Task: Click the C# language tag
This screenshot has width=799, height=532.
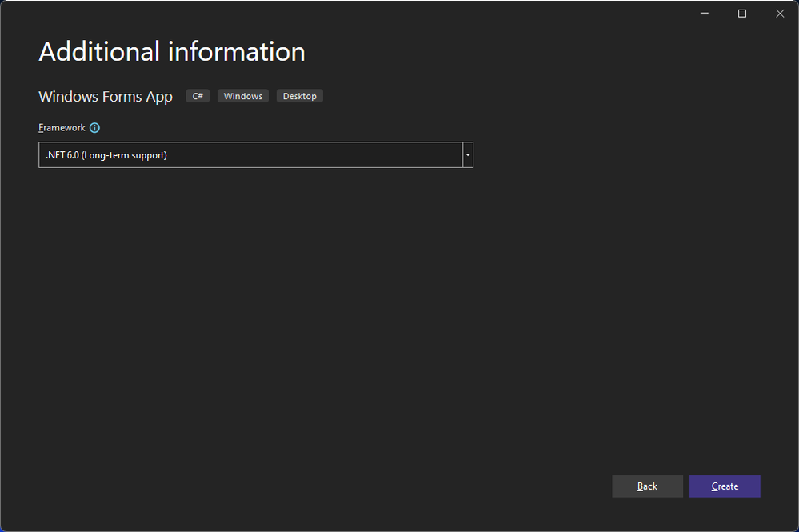Action: coord(198,96)
